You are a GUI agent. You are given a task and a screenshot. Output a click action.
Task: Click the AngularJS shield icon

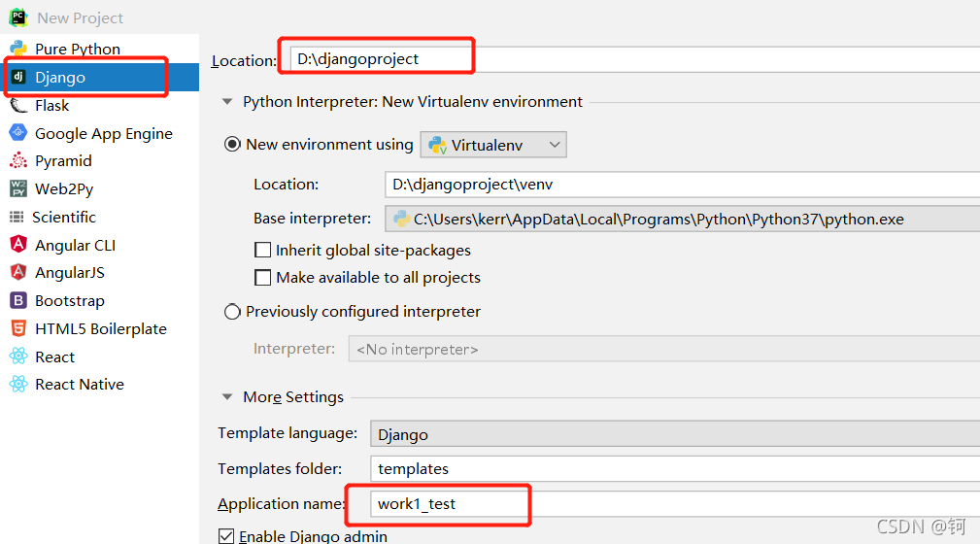[18, 272]
